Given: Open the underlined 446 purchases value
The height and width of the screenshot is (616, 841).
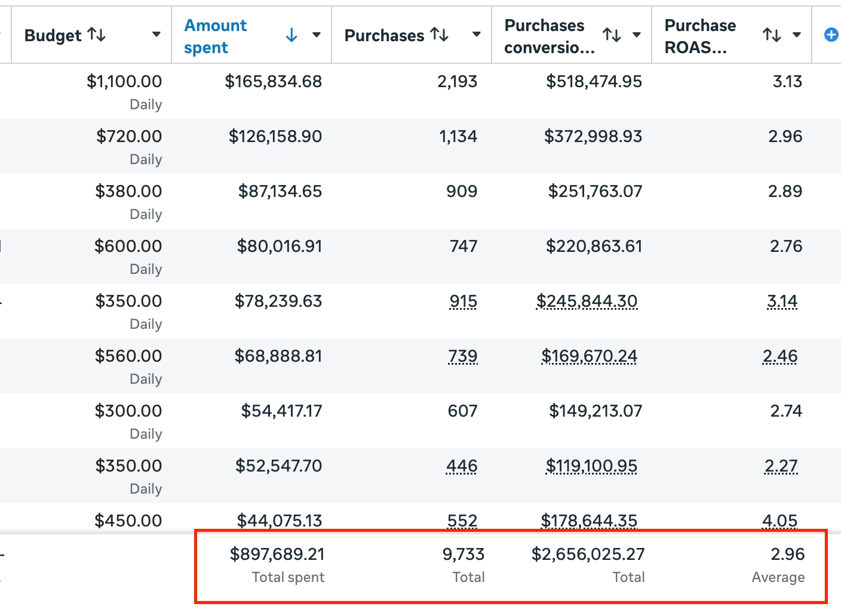Looking at the screenshot, I should (x=462, y=466).
